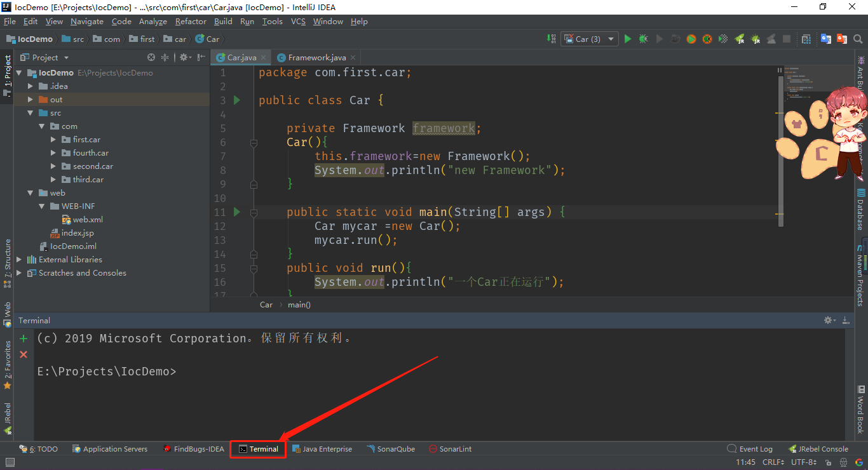
Task: Click the orange circled run icon
Action: [691, 39]
